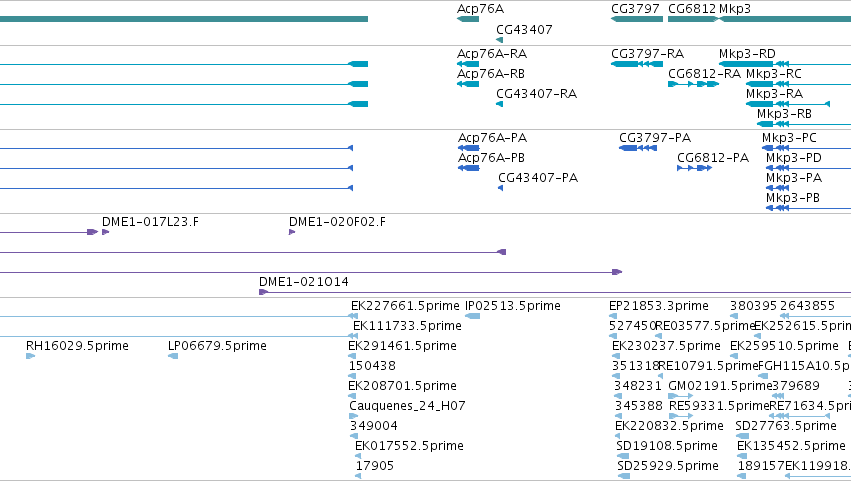This screenshot has height=481, width=851.
Task: Select the Cauquenes_24_H07 feature
Action: 407,407
